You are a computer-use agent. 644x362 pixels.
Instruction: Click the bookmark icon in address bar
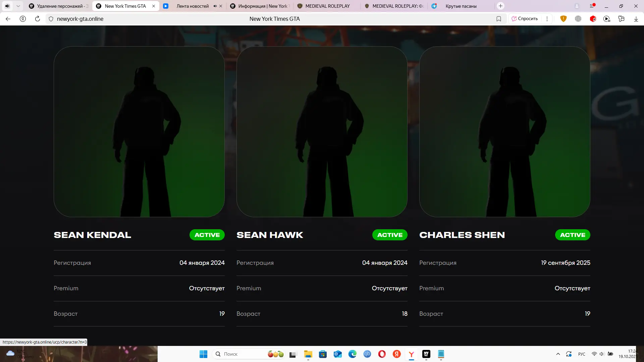coord(499,19)
